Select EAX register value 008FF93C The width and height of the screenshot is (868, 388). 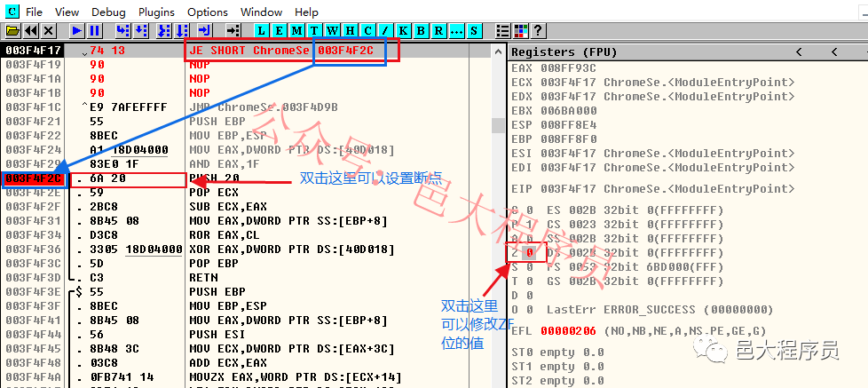tap(569, 68)
